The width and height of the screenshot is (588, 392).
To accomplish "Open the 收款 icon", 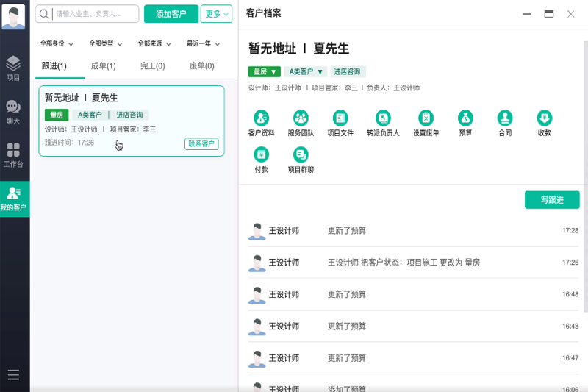I will tap(544, 118).
